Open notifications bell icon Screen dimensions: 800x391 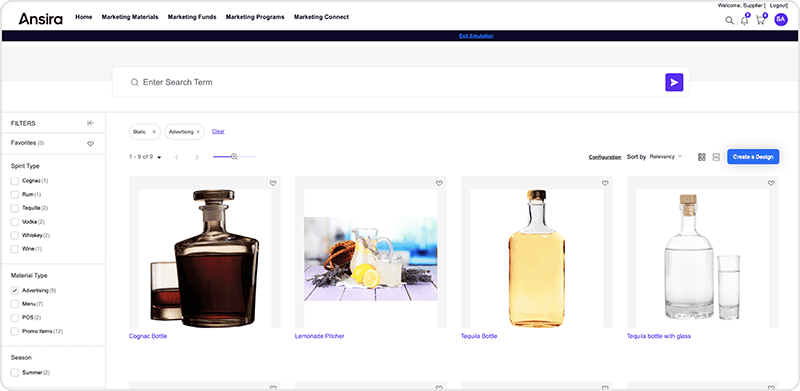pyautogui.click(x=745, y=20)
